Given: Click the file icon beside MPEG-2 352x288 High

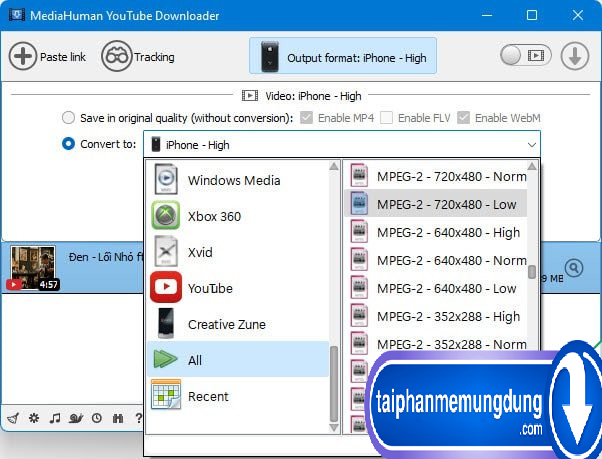Looking at the screenshot, I should [359, 316].
